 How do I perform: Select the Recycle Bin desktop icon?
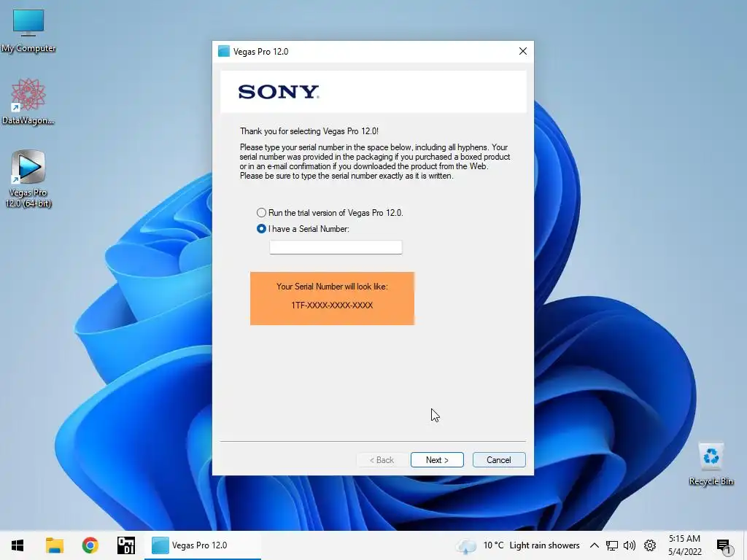(x=711, y=464)
